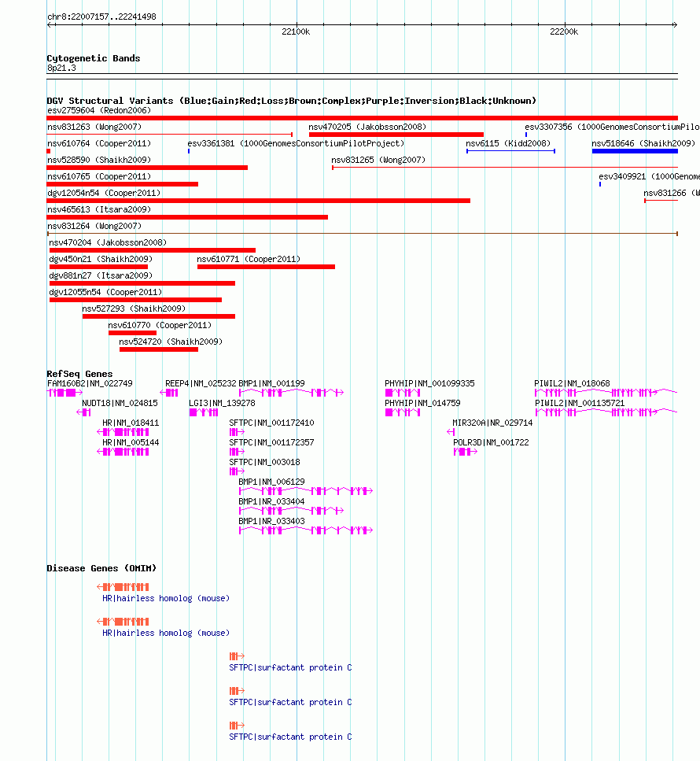Click the LGI3|NM_139278 gene glyph
The image size is (700, 761).
pos(204,412)
